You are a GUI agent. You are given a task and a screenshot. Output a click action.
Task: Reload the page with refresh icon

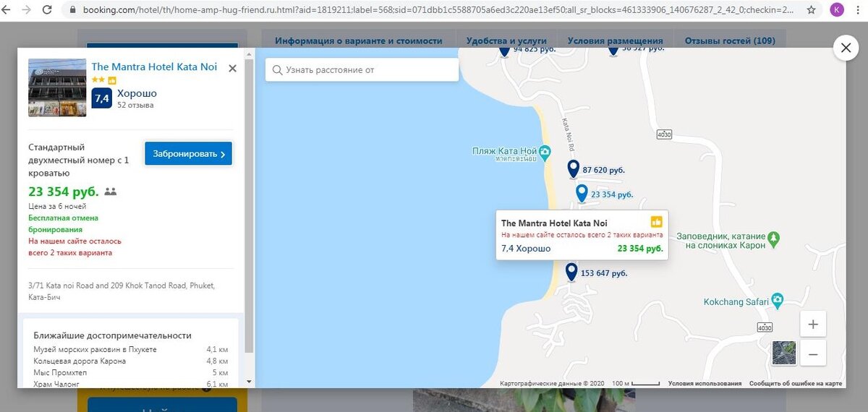(47, 10)
